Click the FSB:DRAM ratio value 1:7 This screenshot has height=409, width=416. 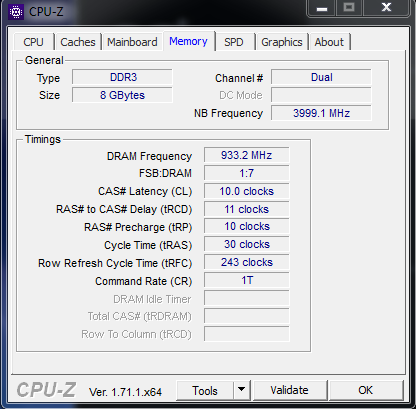coord(247,173)
